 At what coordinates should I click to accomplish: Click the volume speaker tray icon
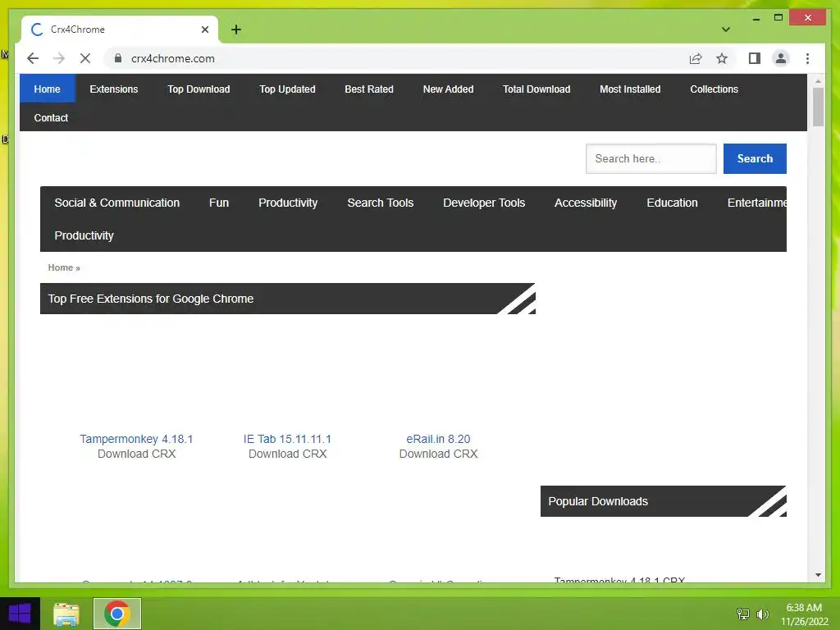762,614
